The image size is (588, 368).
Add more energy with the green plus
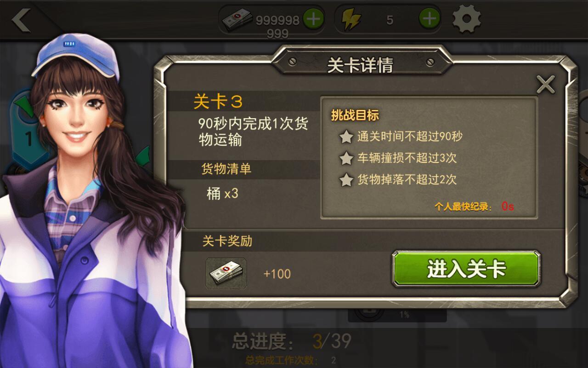pos(430,19)
